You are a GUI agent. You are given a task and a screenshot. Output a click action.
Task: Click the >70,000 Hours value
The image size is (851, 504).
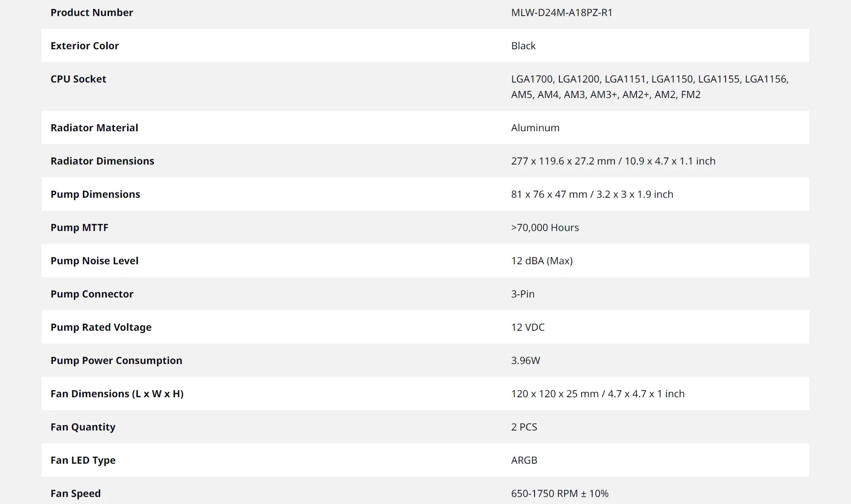tap(545, 227)
